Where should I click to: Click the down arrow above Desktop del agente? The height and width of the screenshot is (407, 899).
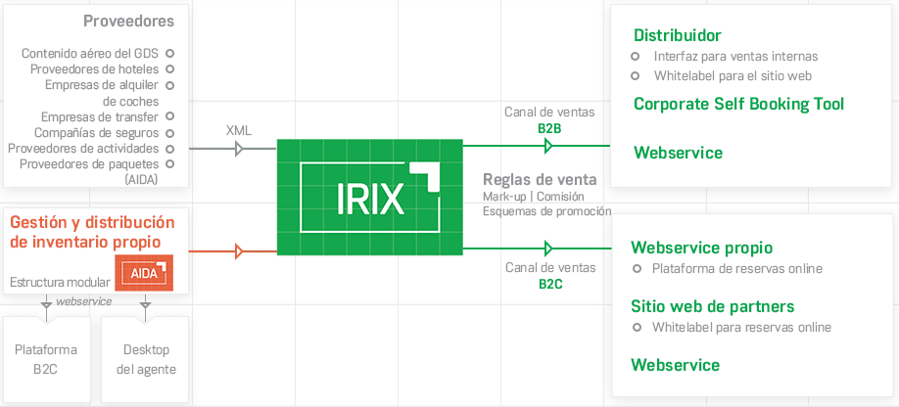point(145,301)
